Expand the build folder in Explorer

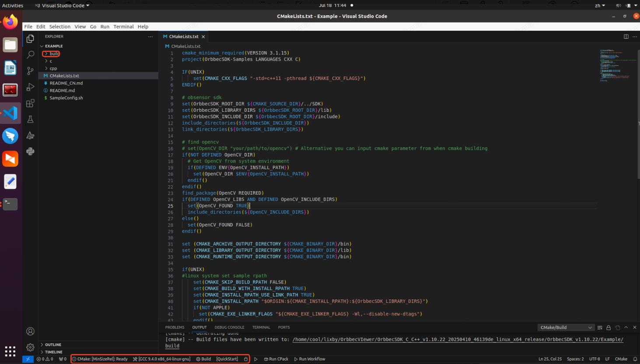tap(54, 54)
